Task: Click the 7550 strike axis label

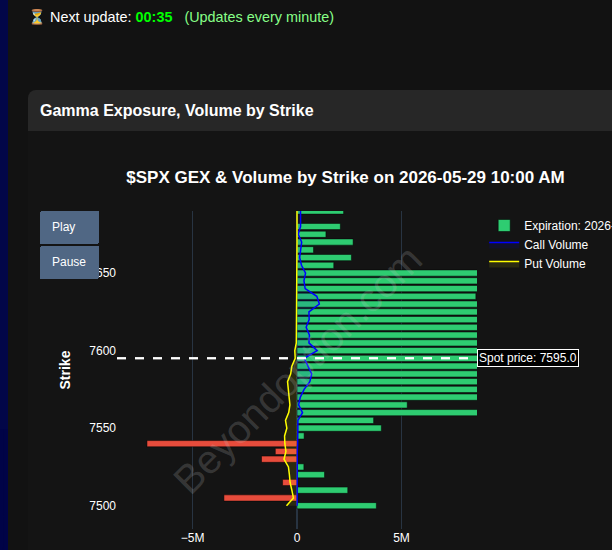Action: coord(103,428)
